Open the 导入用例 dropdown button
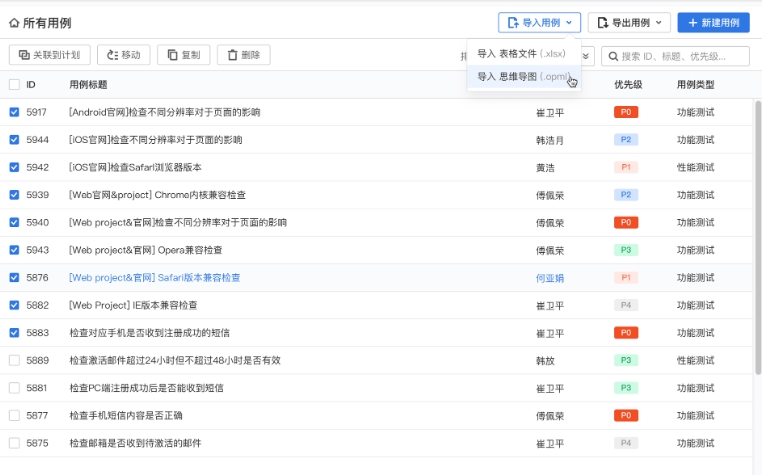The height and width of the screenshot is (475, 762). (539, 22)
